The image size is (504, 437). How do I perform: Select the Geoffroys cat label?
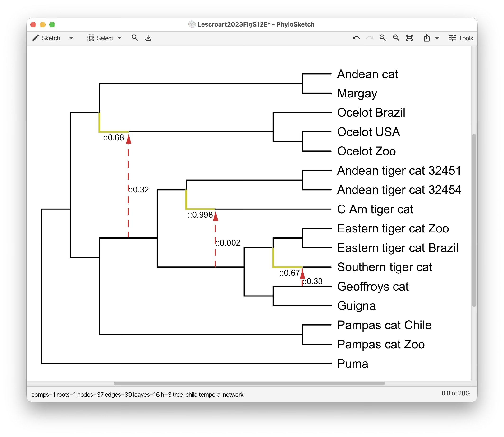(x=373, y=287)
